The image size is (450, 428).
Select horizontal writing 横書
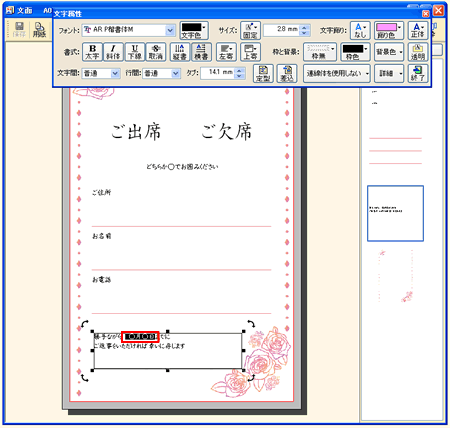tap(201, 52)
